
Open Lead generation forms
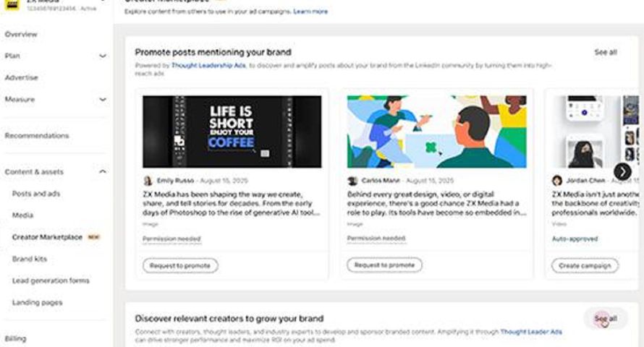(x=51, y=280)
